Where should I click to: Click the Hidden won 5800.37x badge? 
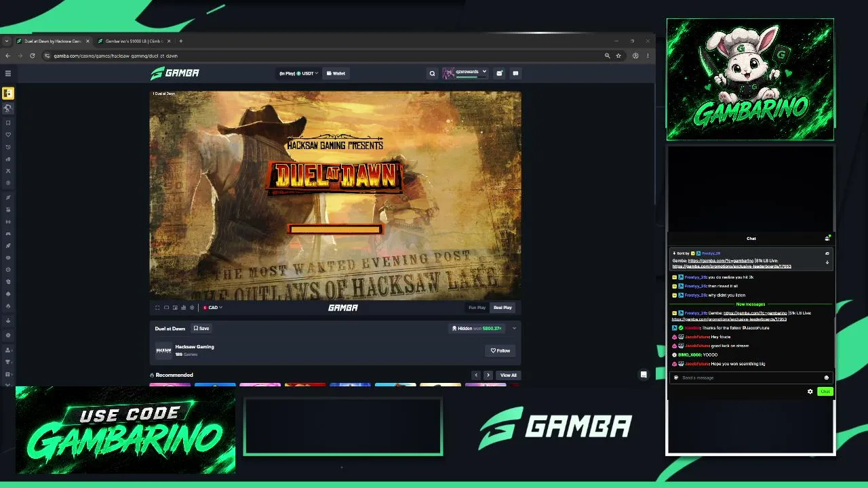coord(477,329)
